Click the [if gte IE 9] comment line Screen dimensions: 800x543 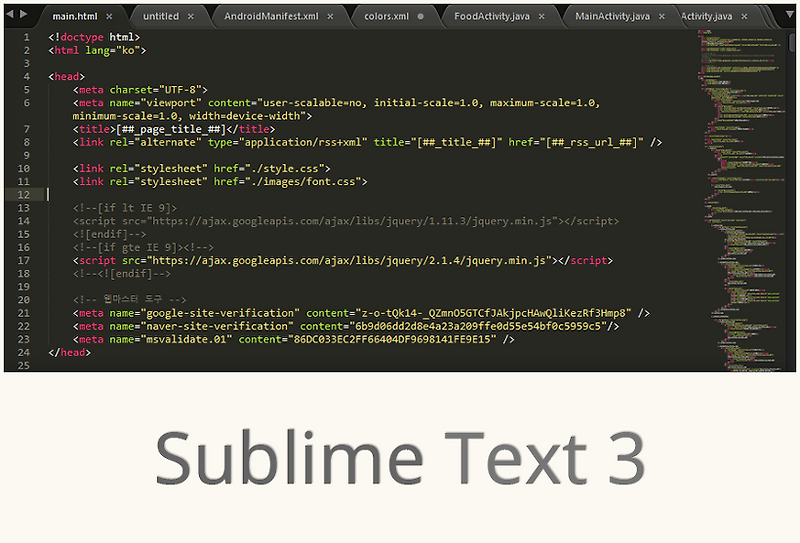coord(143,248)
